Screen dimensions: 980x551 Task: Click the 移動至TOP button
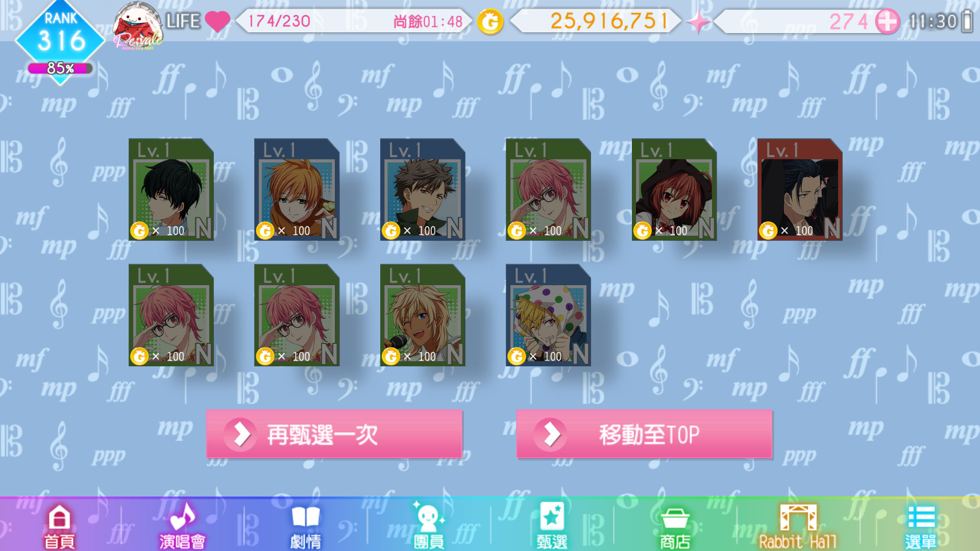tap(644, 434)
